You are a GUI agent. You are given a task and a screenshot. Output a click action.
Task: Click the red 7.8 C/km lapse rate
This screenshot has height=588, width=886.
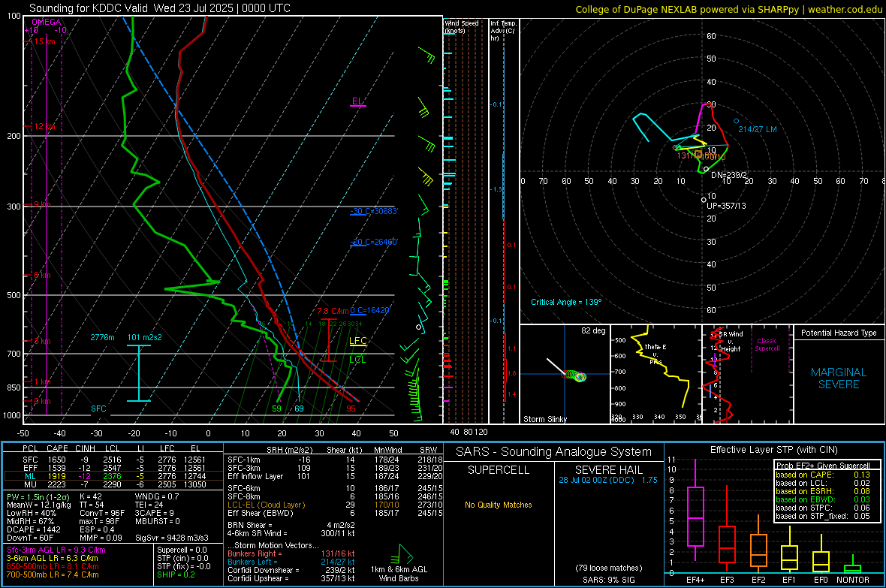[333, 311]
